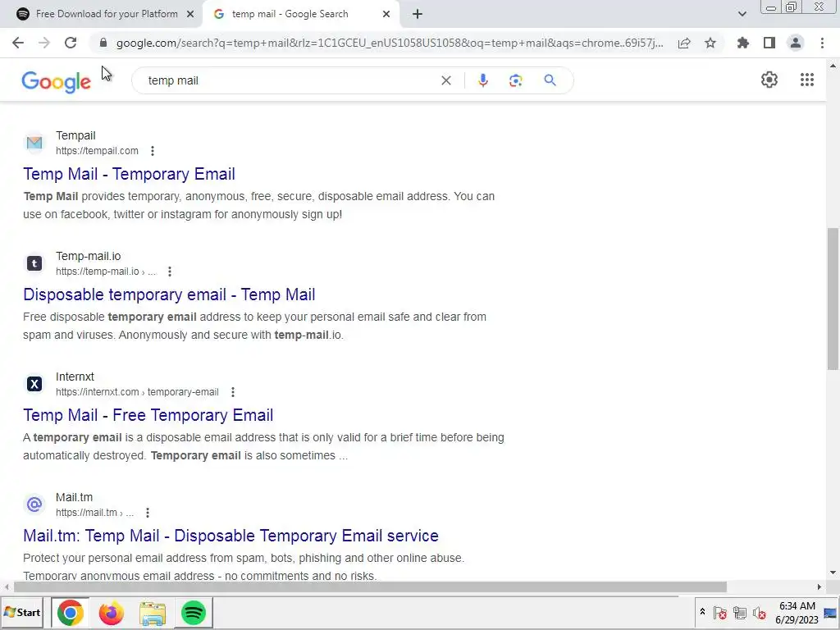
Task: Open the Windows Start menu
Action: (22, 612)
